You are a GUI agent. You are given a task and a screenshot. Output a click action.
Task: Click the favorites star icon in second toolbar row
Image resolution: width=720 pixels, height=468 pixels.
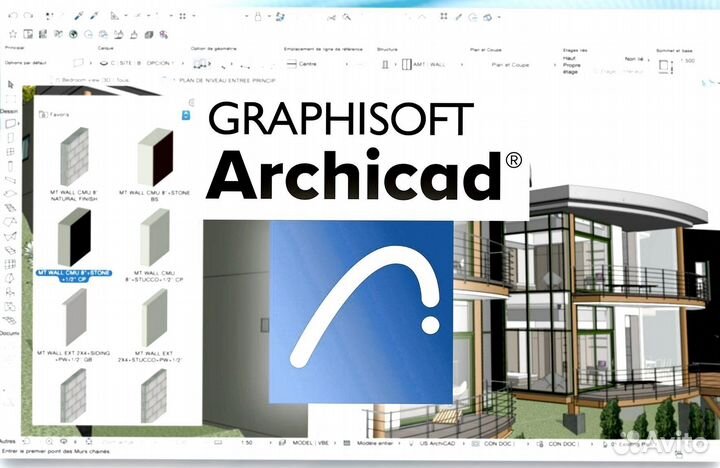[13, 34]
